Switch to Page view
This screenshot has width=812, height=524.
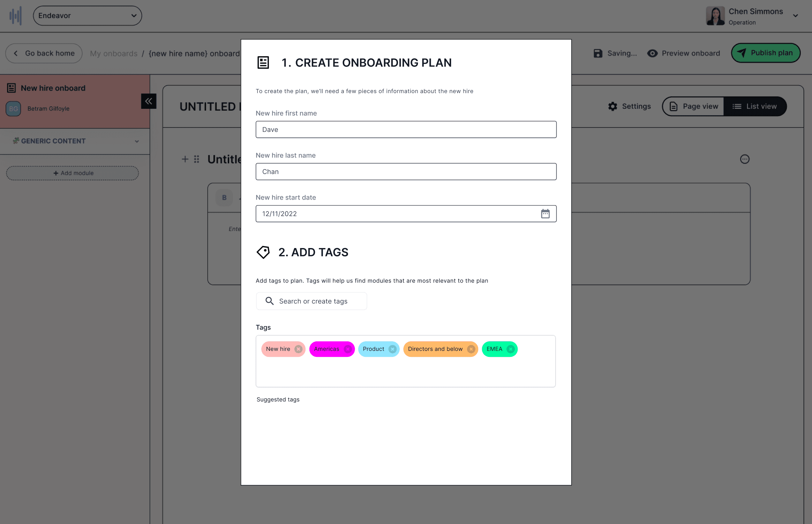[693, 106]
